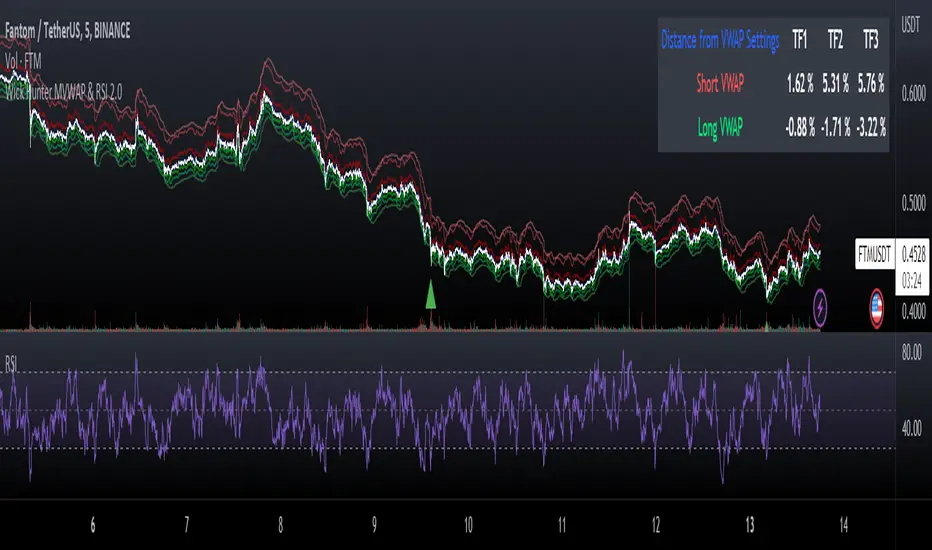
Task: Click the green up arrow signal marker
Action: [x=431, y=294]
